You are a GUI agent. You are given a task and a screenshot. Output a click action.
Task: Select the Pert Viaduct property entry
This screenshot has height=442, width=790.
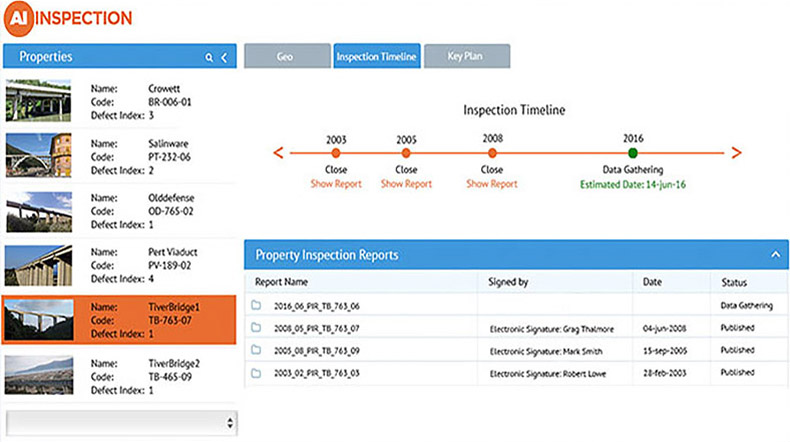(x=121, y=267)
